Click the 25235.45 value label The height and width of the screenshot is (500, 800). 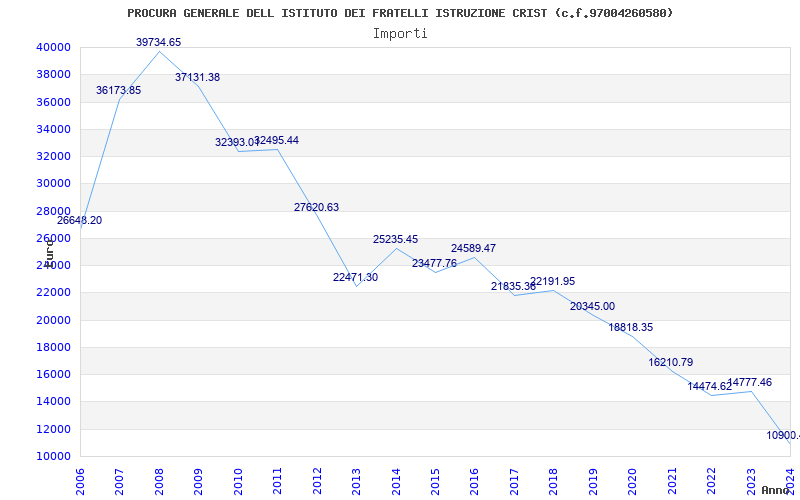395,239
